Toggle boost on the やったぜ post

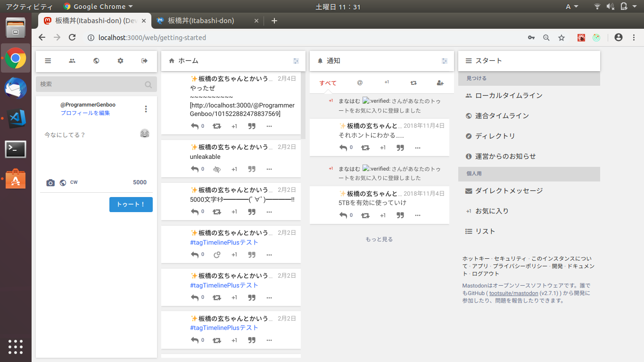pyautogui.click(x=216, y=126)
